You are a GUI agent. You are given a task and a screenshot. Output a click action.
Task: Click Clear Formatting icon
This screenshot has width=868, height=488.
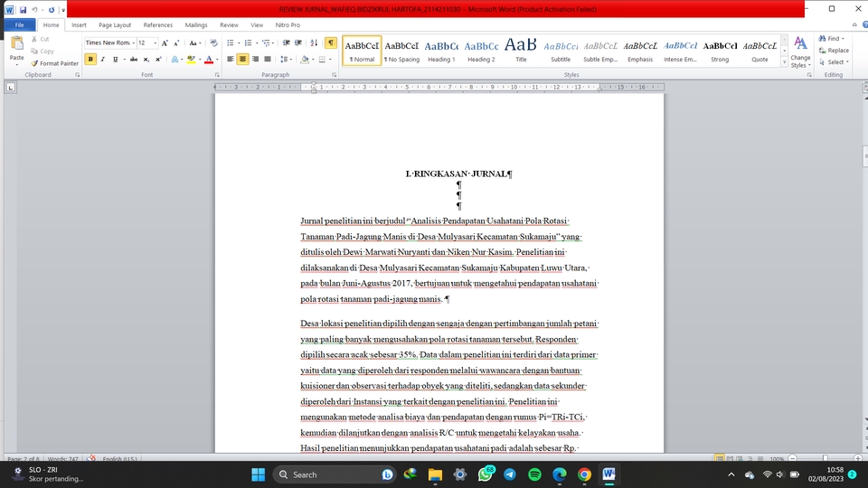point(213,42)
